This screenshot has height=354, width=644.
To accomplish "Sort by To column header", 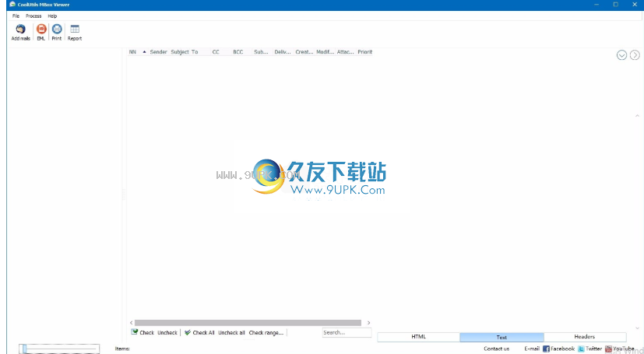I will (195, 52).
